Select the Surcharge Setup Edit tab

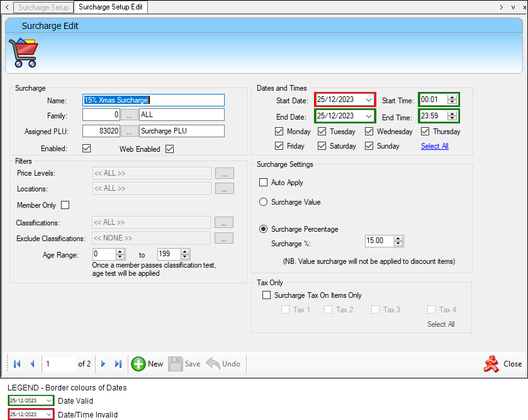coord(111,8)
